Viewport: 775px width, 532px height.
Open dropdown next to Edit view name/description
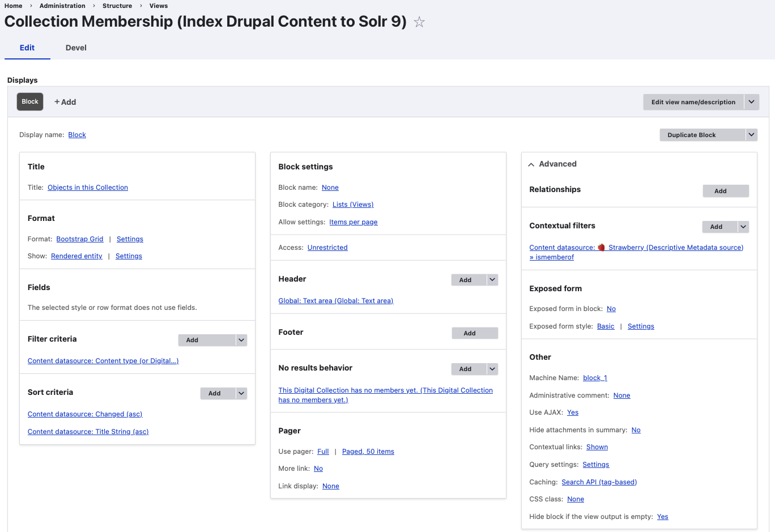point(751,102)
